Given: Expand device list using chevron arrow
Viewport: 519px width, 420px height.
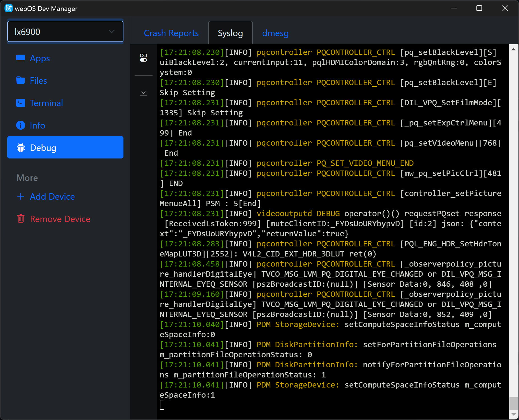Looking at the screenshot, I should (112, 32).
